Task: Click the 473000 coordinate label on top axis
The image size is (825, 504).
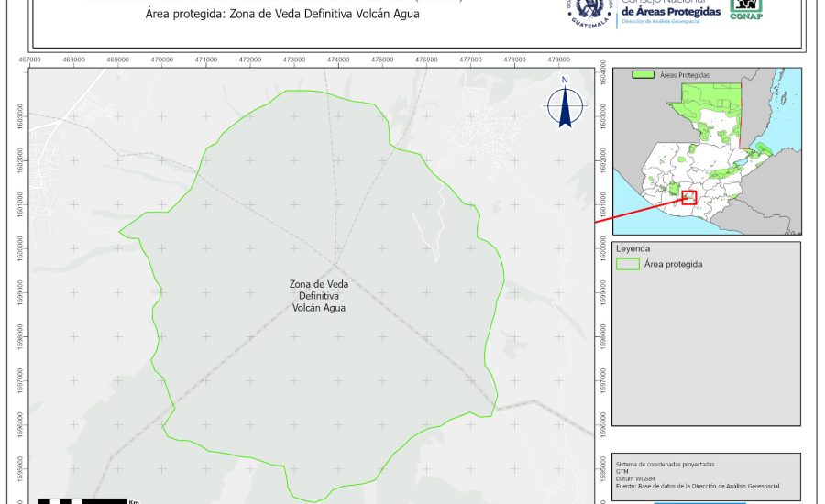Action: coord(294,60)
